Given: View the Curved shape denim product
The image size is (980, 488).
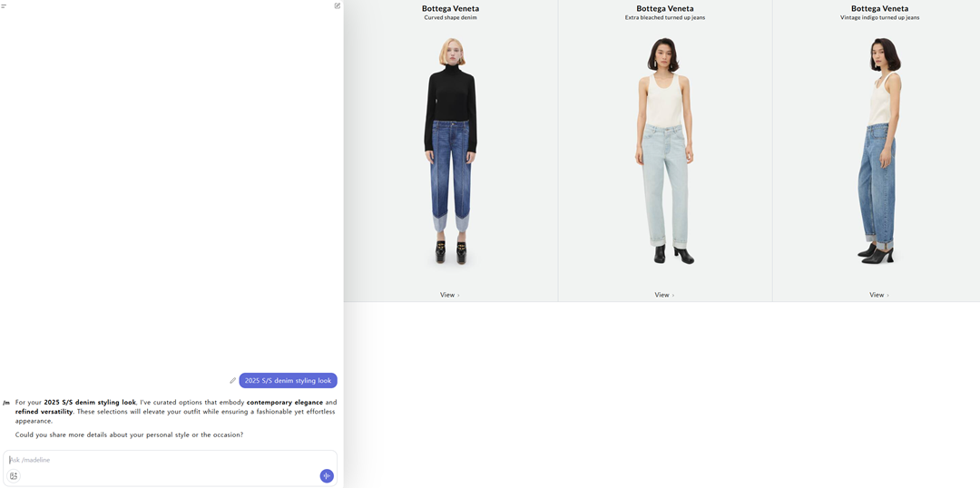Looking at the screenshot, I should tap(450, 295).
